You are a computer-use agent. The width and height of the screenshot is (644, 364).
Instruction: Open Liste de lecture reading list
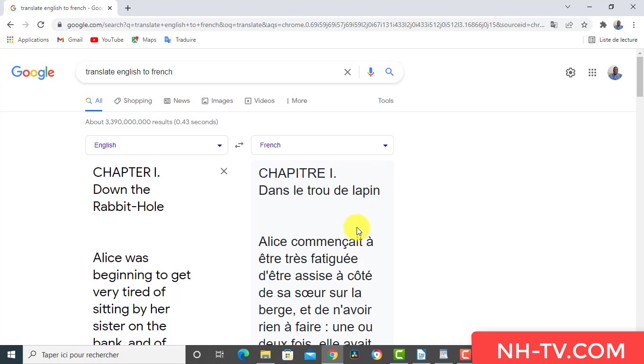[613, 40]
